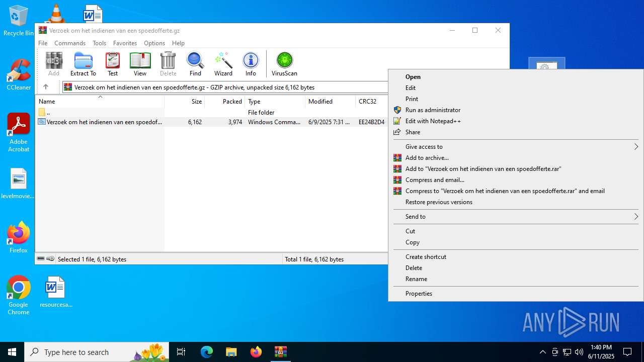The image size is (644, 362).
Task: Open the Find magnifier tool
Action: [195, 64]
